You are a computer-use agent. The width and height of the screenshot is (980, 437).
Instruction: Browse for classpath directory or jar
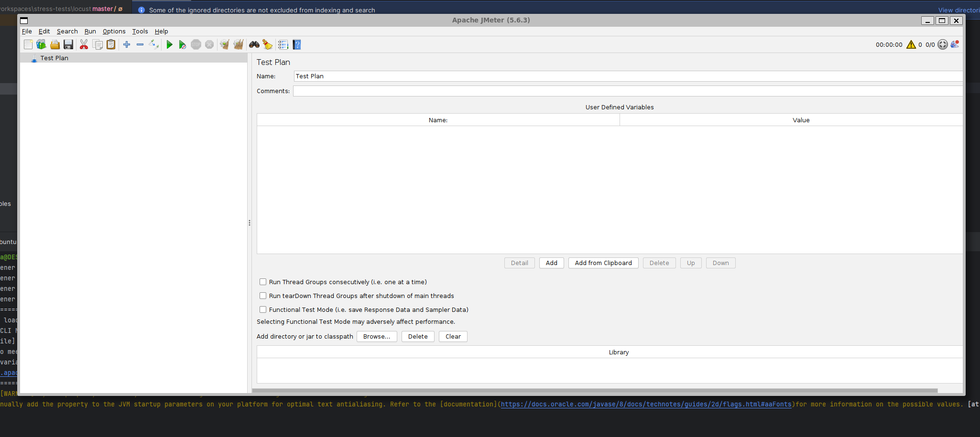(x=377, y=336)
